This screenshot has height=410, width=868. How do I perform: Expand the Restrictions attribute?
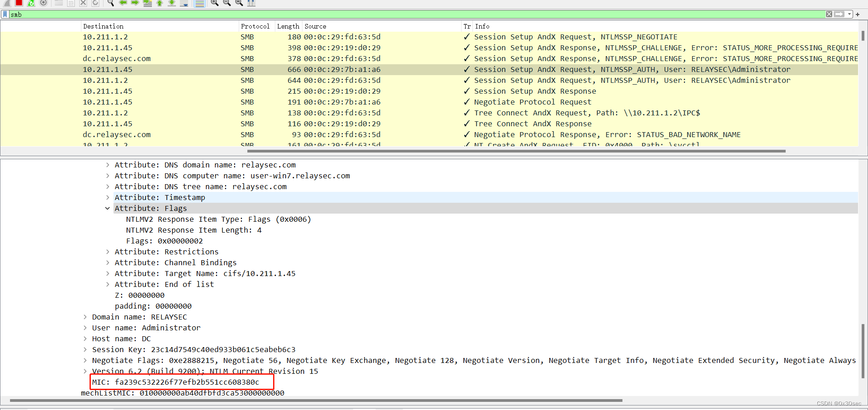pyautogui.click(x=108, y=252)
